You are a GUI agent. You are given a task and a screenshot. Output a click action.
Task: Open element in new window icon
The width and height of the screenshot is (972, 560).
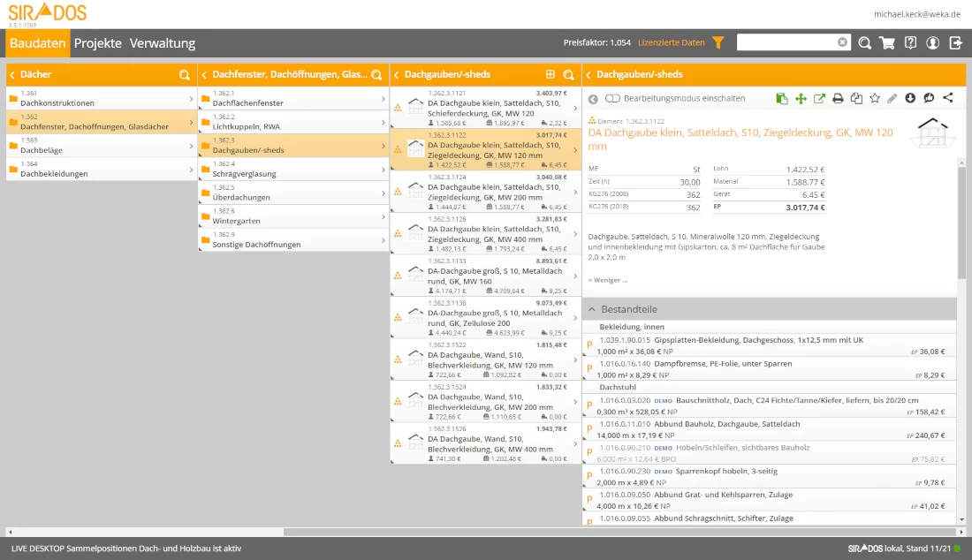point(819,98)
